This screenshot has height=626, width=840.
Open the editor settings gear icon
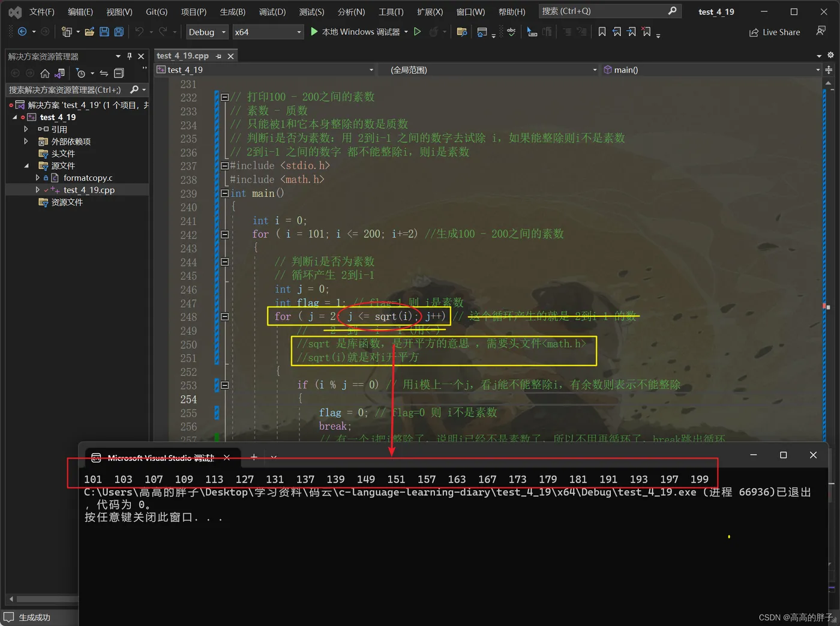[830, 55]
